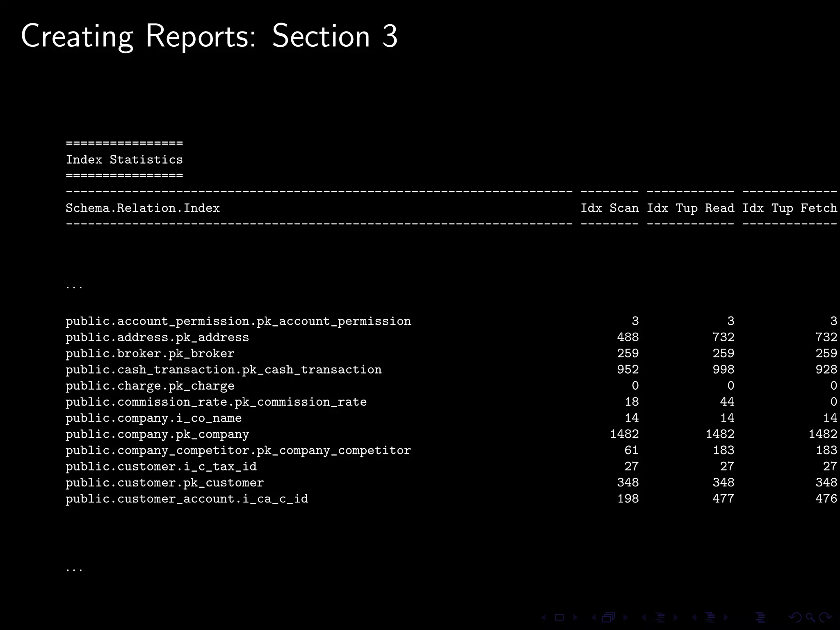Screen dimensions: 840x630
Task: Go to next subsection arrow
Action: tap(676, 617)
